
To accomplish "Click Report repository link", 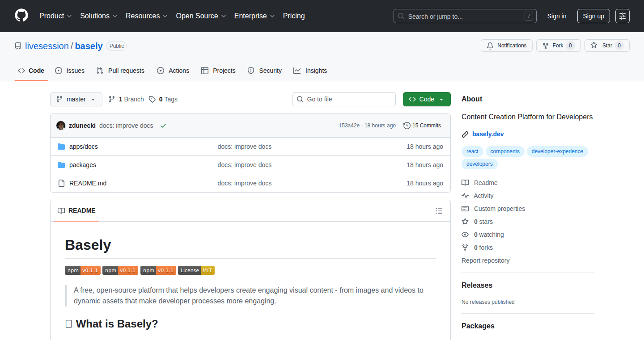I will coord(486,260).
